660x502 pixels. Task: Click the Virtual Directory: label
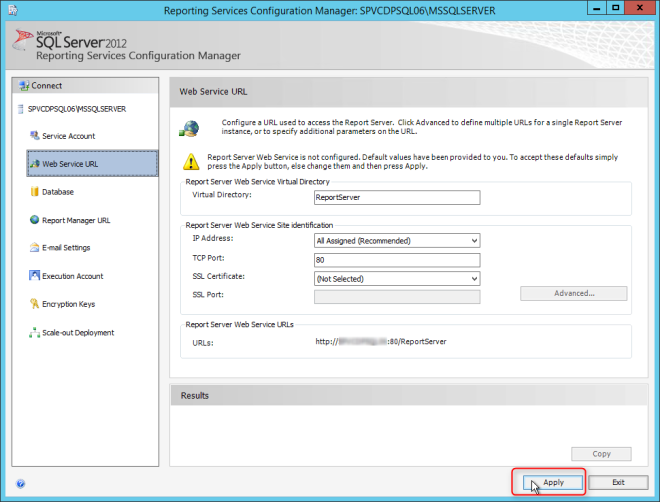coord(222,195)
